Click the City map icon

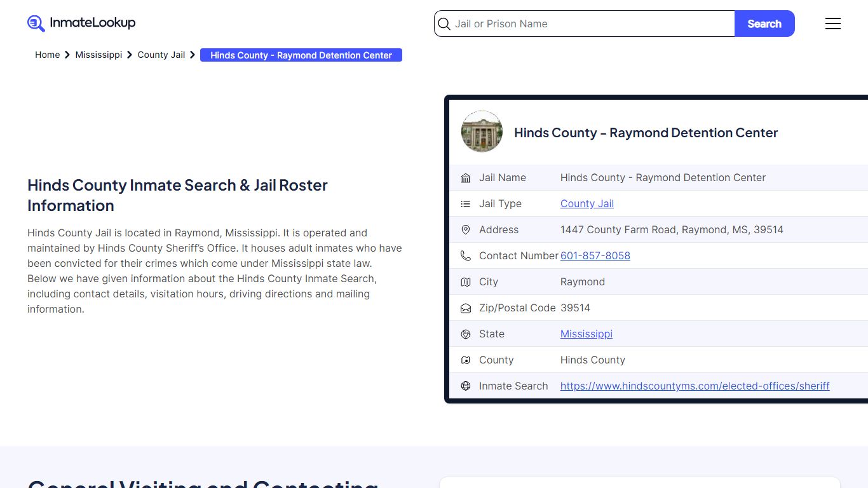pos(466,282)
